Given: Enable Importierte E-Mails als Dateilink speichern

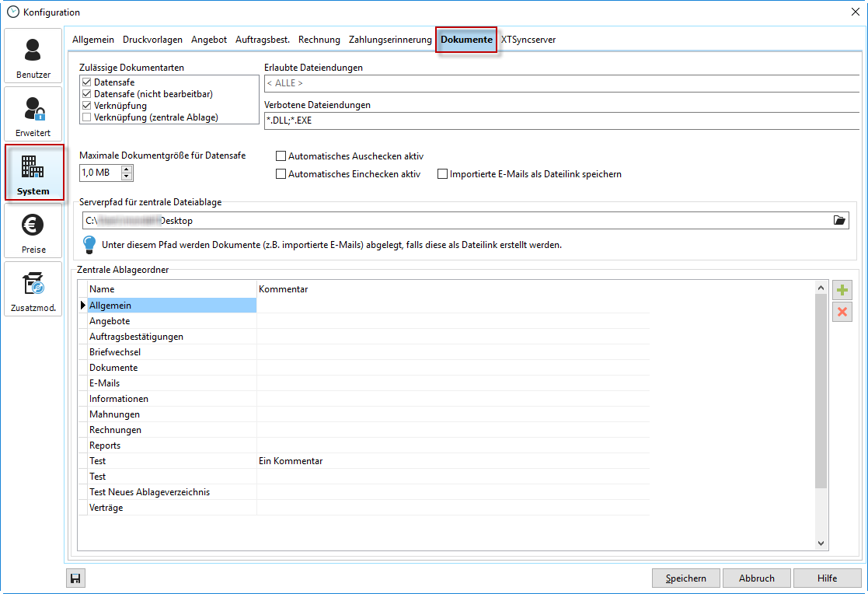Looking at the screenshot, I should (x=443, y=174).
